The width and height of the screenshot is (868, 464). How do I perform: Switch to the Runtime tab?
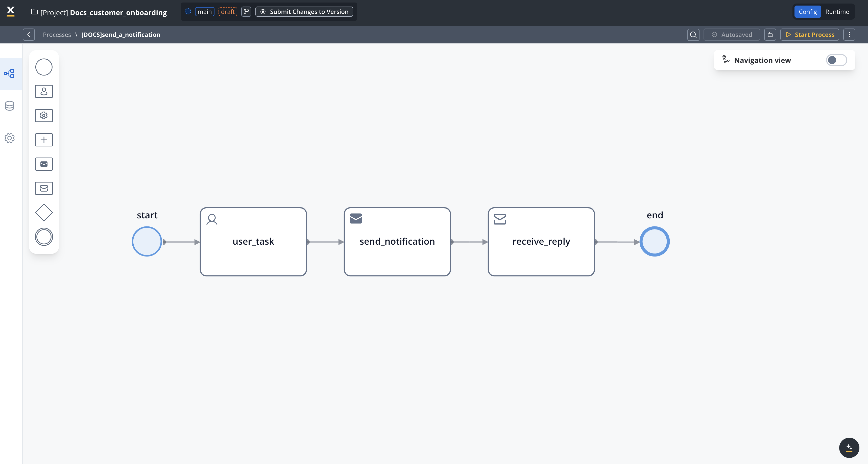[x=837, y=12]
